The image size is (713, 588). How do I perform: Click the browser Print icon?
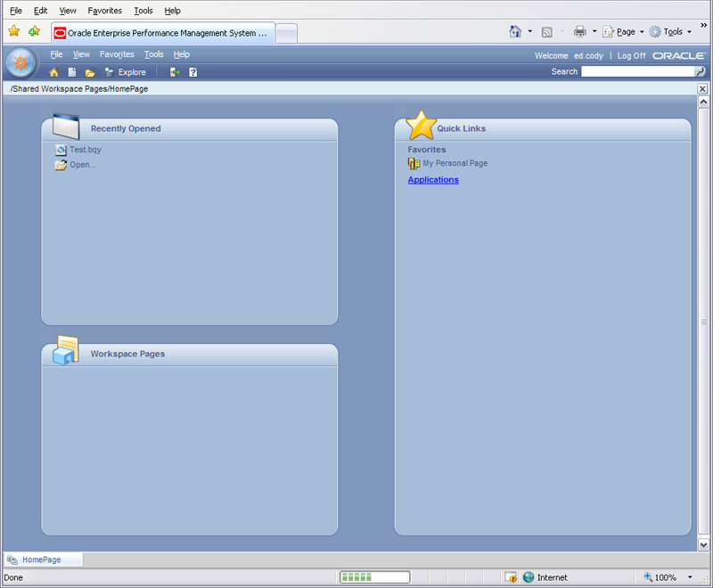580,31
